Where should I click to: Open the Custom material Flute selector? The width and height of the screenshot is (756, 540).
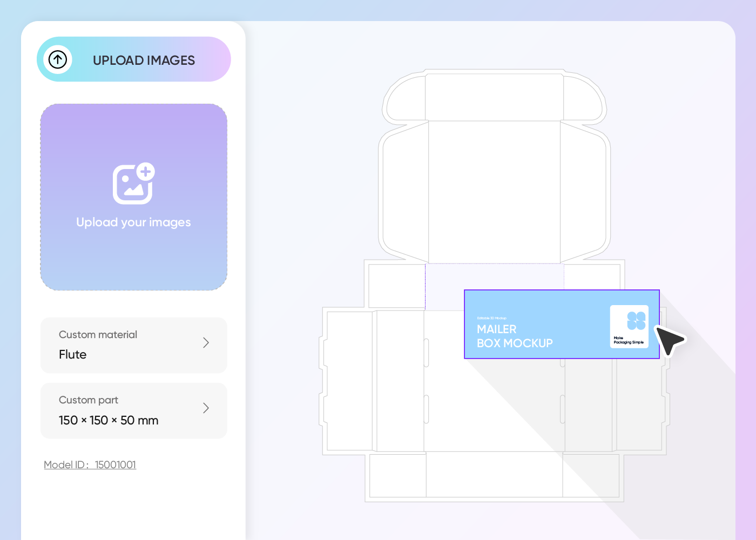point(134,345)
